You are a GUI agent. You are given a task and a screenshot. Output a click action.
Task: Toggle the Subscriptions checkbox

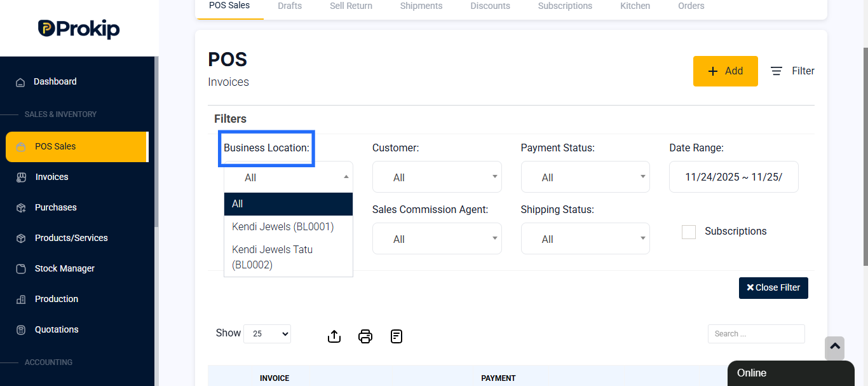(689, 231)
